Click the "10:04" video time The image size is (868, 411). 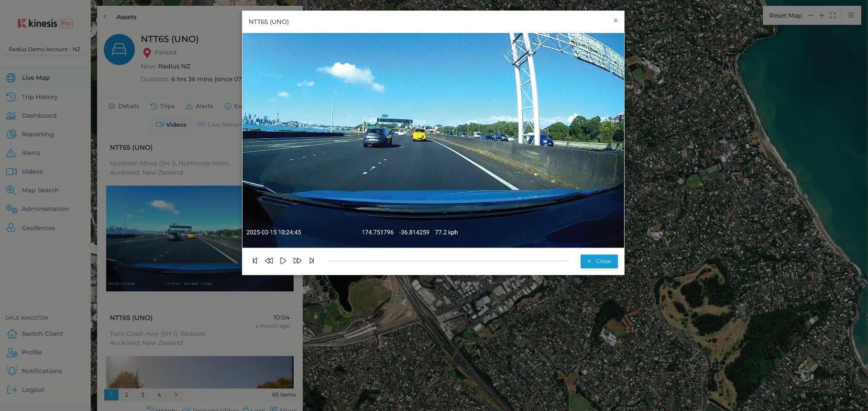[281, 318]
